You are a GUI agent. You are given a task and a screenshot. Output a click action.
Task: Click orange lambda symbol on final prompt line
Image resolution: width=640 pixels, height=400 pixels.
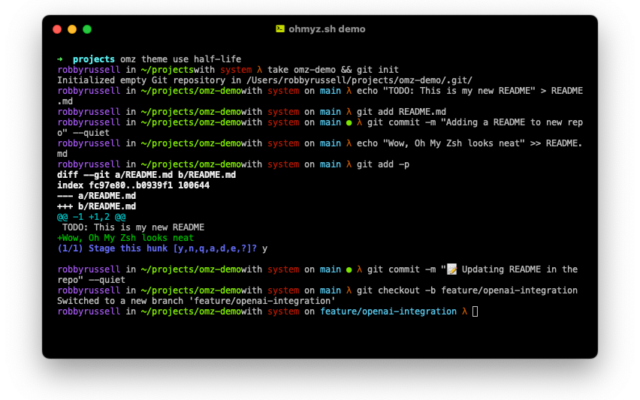pyautogui.click(x=464, y=312)
